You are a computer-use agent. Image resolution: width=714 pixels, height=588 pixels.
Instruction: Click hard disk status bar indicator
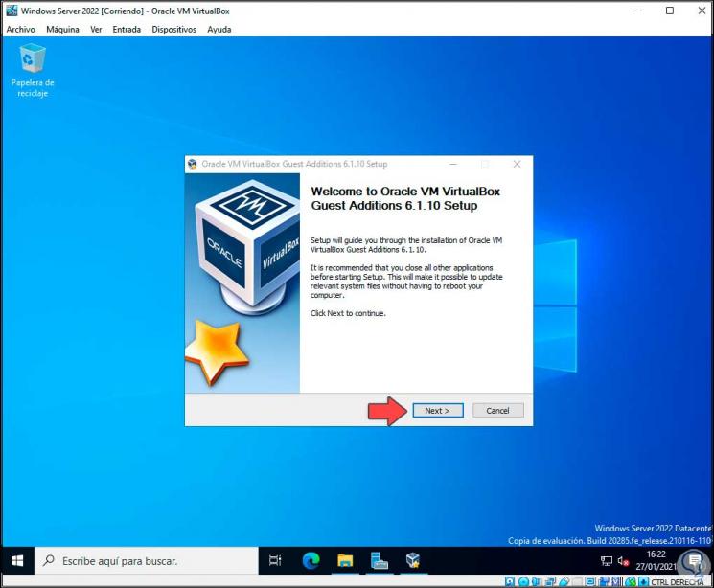(510, 581)
